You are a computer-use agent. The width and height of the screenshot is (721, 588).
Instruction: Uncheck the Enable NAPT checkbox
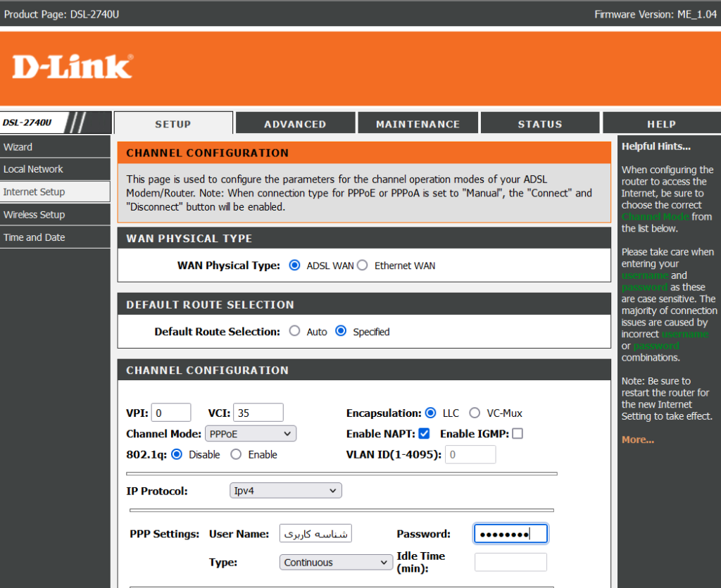point(424,434)
